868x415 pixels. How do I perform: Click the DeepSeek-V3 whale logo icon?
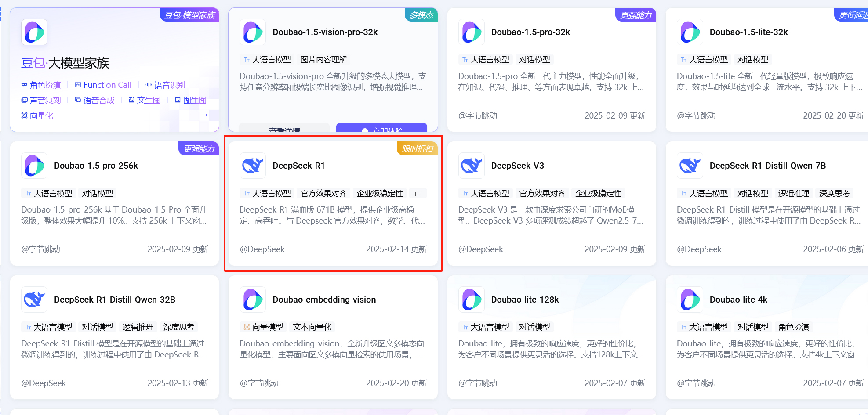(471, 166)
